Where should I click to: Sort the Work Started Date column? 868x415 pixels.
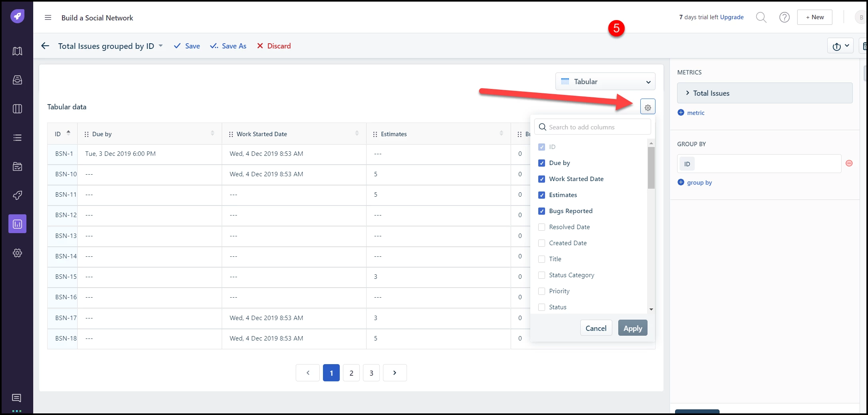[357, 133]
